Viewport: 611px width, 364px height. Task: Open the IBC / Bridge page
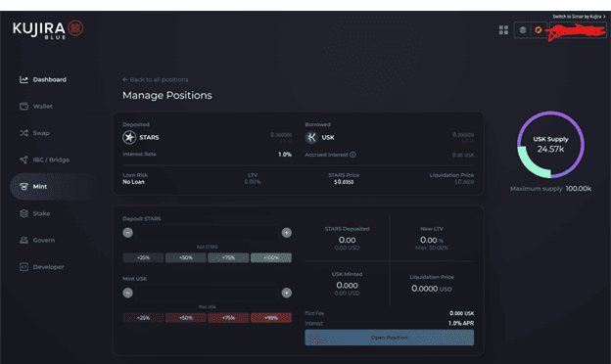pyautogui.click(x=44, y=159)
